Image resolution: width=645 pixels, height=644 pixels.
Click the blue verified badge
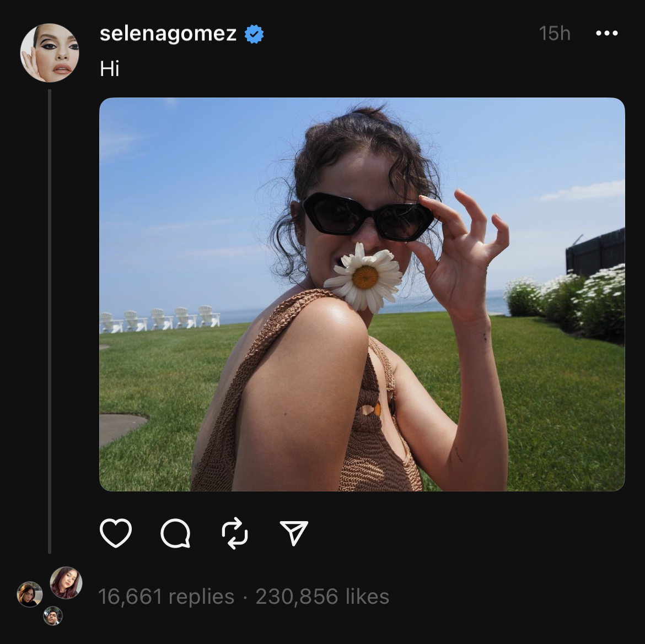pos(254,34)
